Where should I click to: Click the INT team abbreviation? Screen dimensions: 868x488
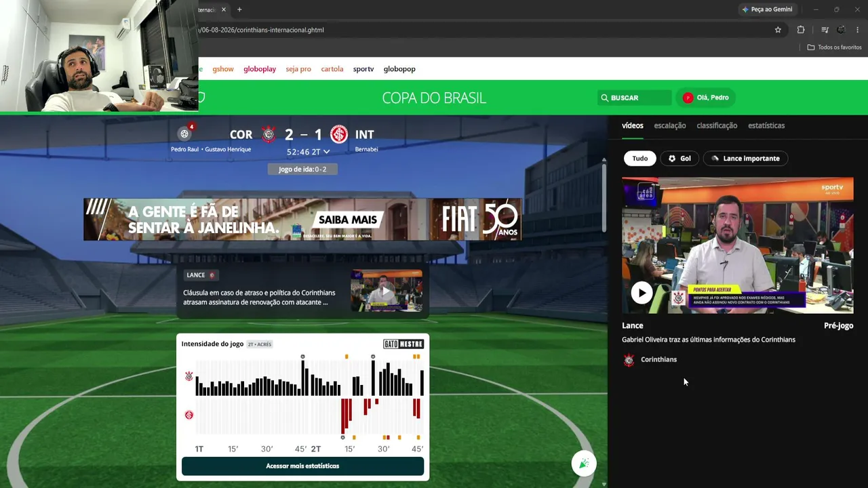pos(364,135)
